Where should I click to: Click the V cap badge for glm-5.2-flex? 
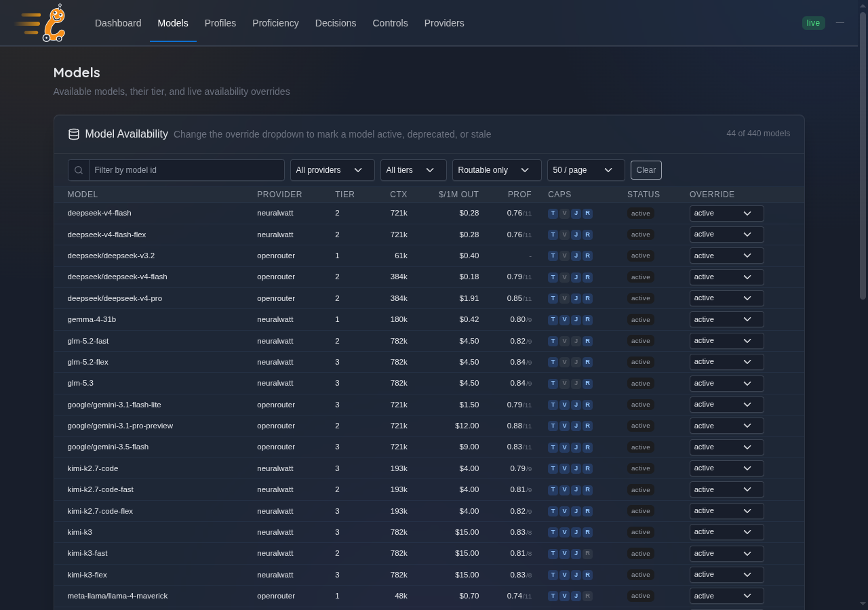(x=564, y=362)
